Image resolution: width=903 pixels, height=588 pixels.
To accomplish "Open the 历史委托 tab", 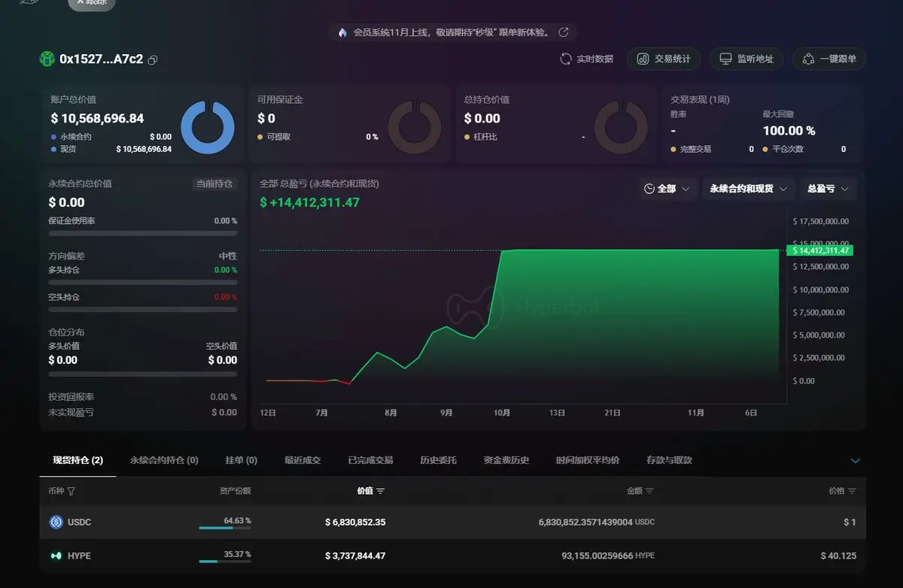I will 438,460.
